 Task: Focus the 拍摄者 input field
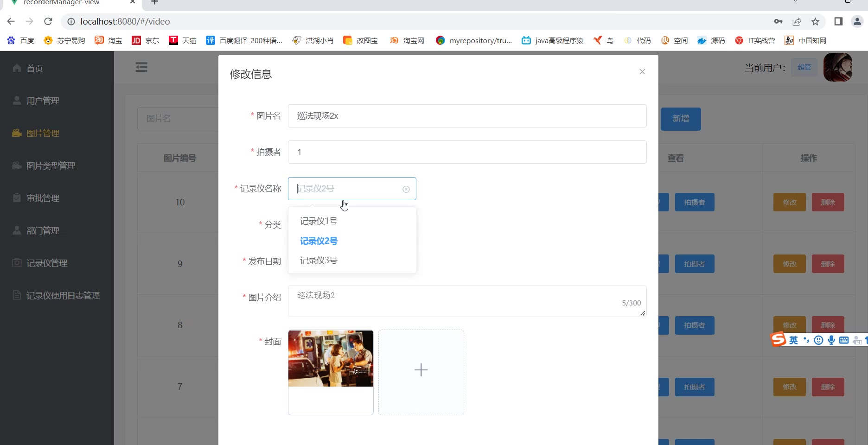467,152
